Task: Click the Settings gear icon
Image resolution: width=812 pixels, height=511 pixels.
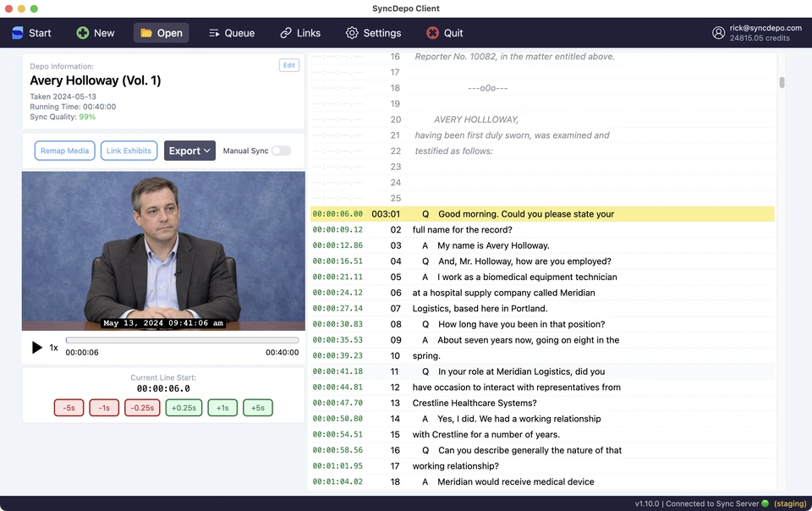Action: [352, 33]
